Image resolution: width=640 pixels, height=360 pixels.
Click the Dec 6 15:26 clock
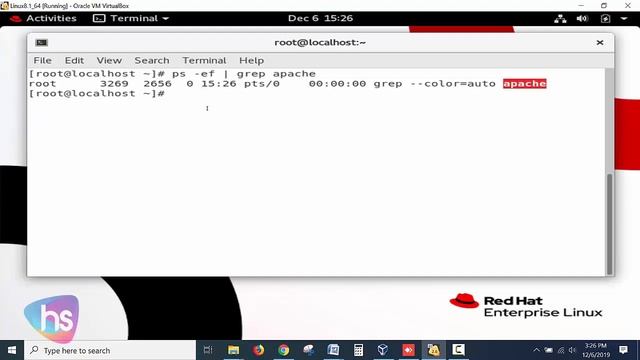[320, 18]
